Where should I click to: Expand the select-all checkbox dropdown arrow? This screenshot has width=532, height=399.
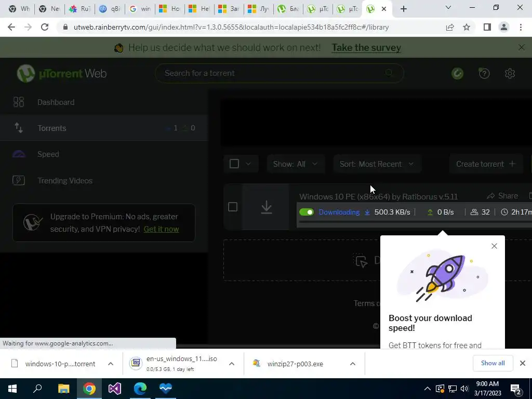[x=248, y=164]
